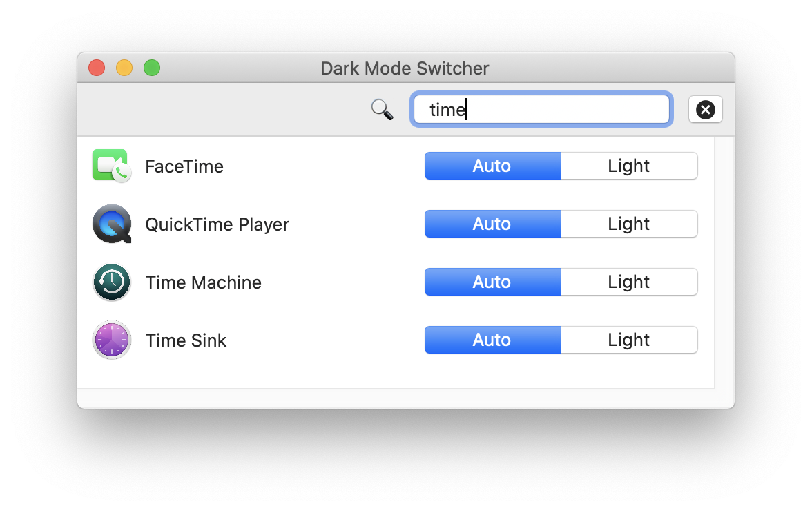Click the circular X clear icon
Viewport: 812px width, 511px height.
(705, 109)
